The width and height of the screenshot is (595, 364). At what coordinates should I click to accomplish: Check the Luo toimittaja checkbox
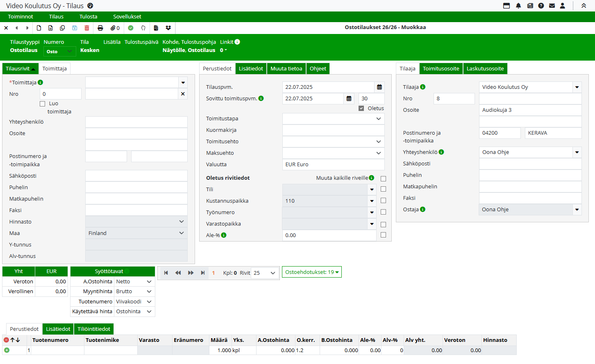43,104
